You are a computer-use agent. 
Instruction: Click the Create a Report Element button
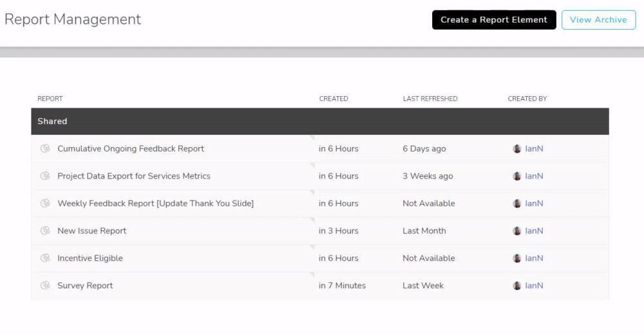click(x=494, y=20)
